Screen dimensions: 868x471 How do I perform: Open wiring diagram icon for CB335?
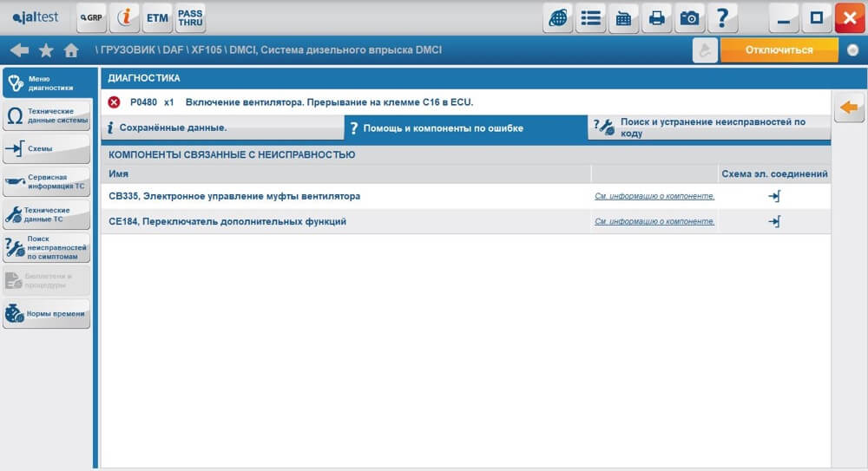tap(774, 196)
